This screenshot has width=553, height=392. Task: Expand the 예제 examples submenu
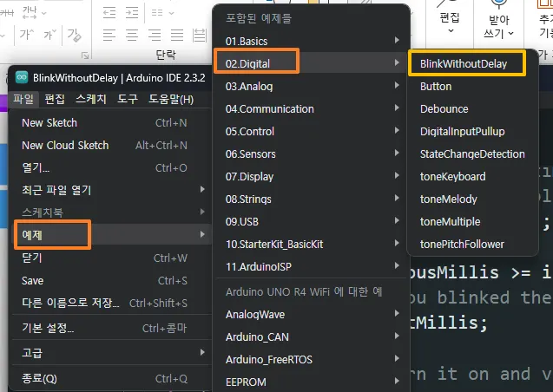110,234
